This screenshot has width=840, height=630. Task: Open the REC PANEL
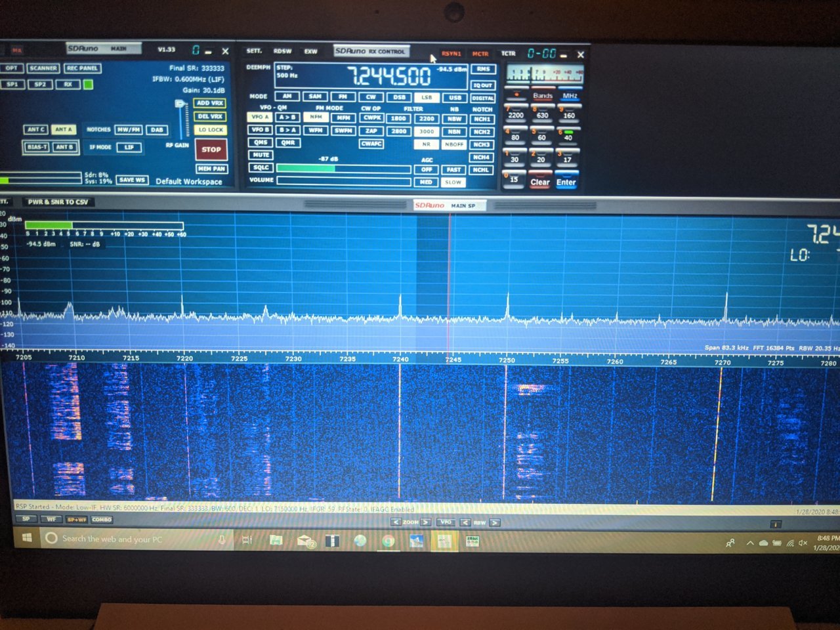(82, 68)
